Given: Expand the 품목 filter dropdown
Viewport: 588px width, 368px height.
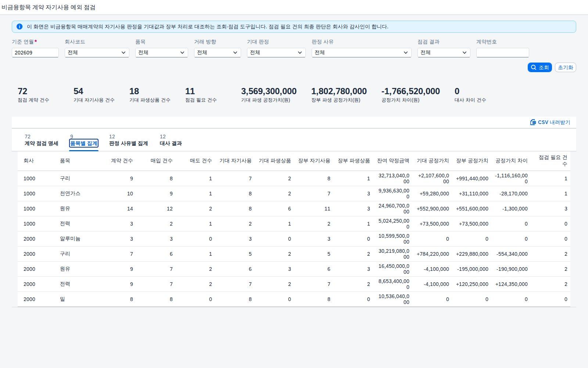Looking at the screenshot, I should pos(162,53).
